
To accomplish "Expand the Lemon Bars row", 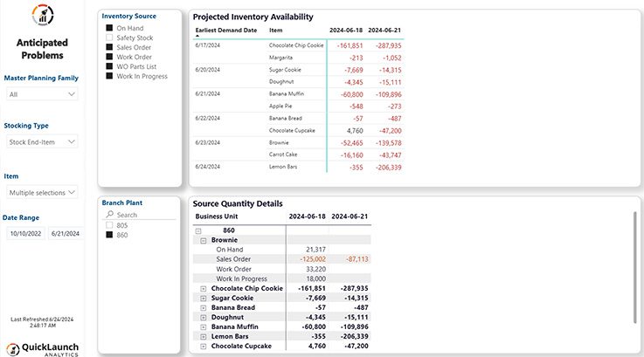I will coord(204,336).
